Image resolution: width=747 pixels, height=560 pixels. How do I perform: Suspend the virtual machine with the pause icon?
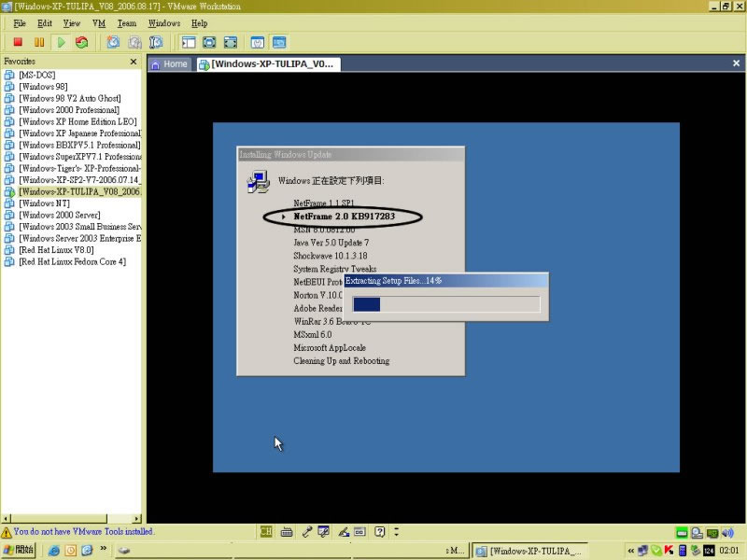39,42
